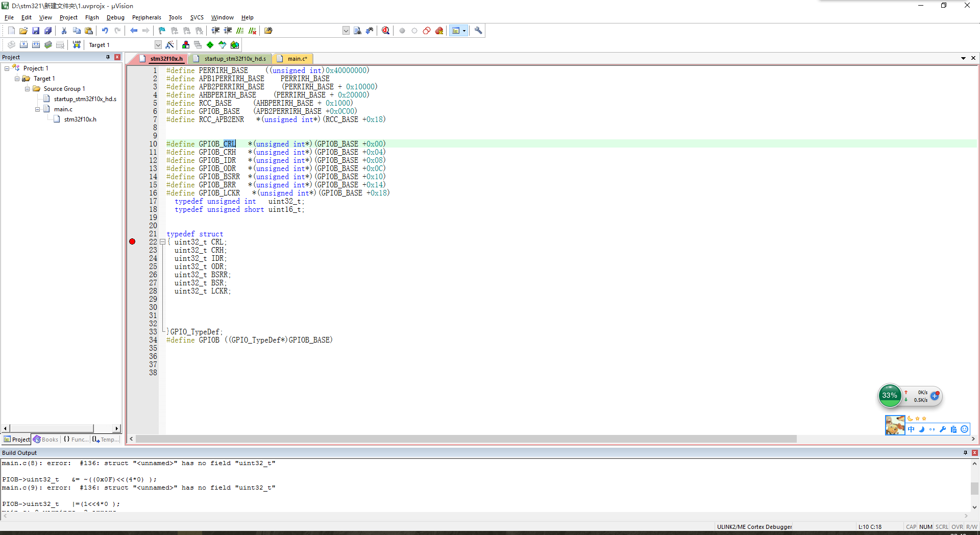Image resolution: width=980 pixels, height=535 pixels.
Task: Click the Cut scissors icon
Action: point(64,31)
